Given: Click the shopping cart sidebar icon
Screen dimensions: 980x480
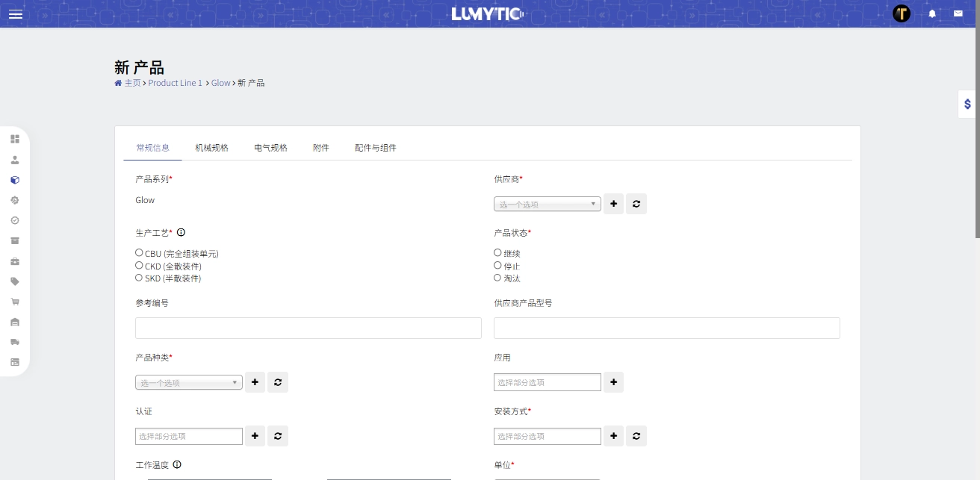Looking at the screenshot, I should point(15,302).
